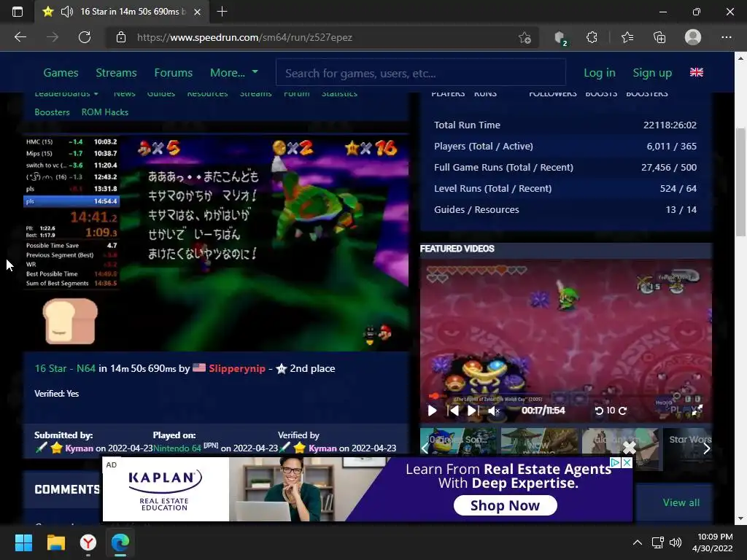
Task: Open the Games menu
Action: (61, 73)
